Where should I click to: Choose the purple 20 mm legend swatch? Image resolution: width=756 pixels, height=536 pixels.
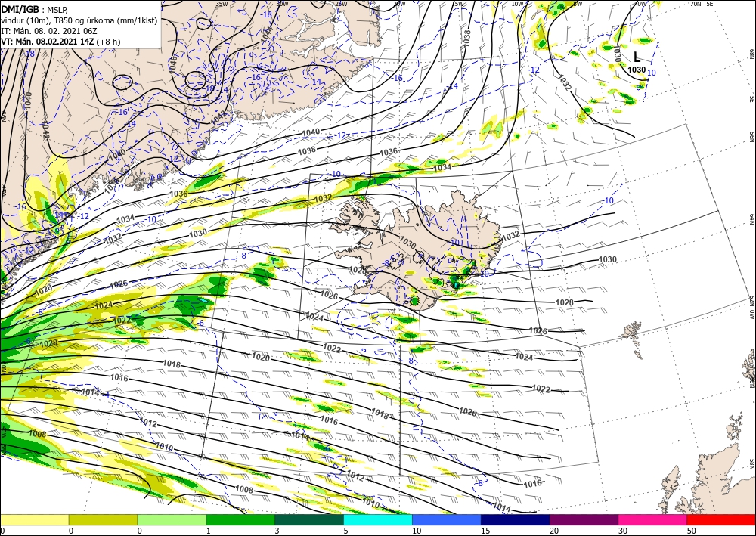tap(584, 519)
